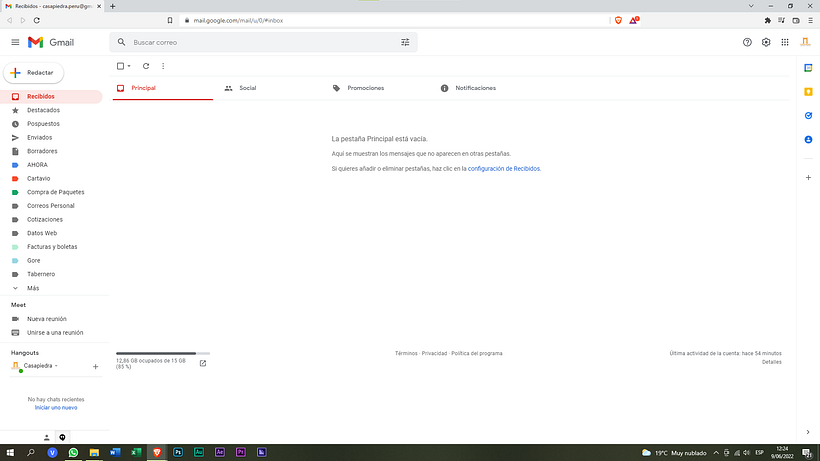Open Google Tasks side panel
This screenshot has height=461, width=820.
808,116
